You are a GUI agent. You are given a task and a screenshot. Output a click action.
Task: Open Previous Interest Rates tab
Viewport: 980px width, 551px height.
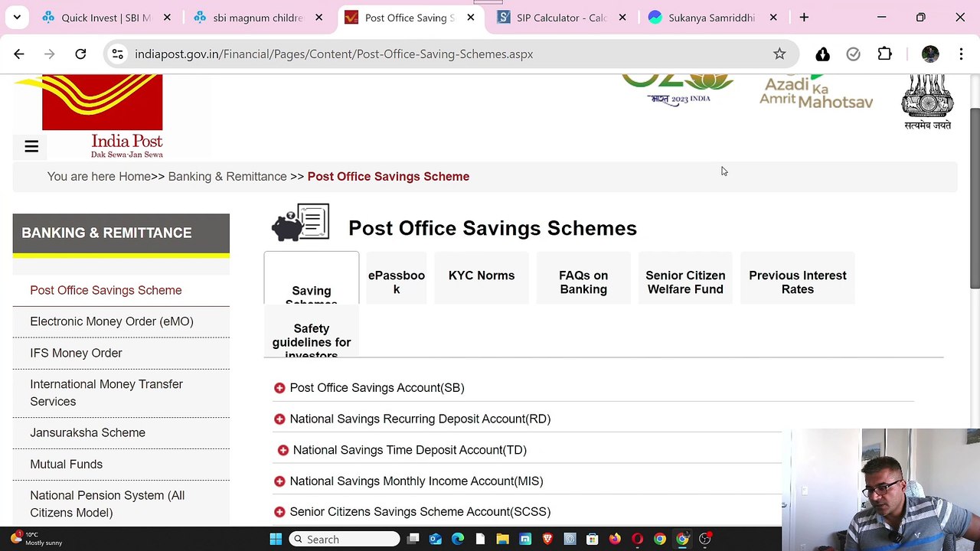tap(798, 279)
